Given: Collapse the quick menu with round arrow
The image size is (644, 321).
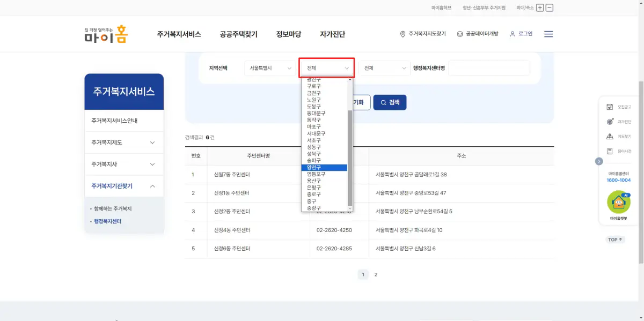Looking at the screenshot, I should (599, 161).
